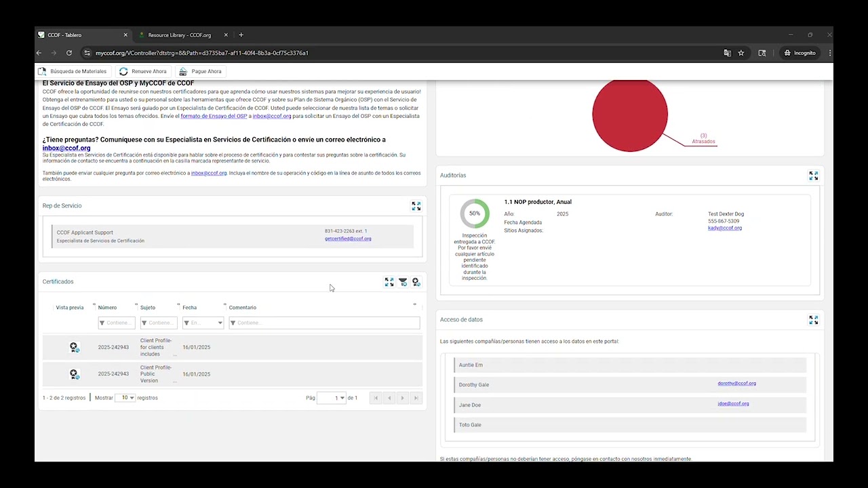Open the Mostrar records-per-page dropdown
The height and width of the screenshot is (488, 868).
[x=125, y=398]
